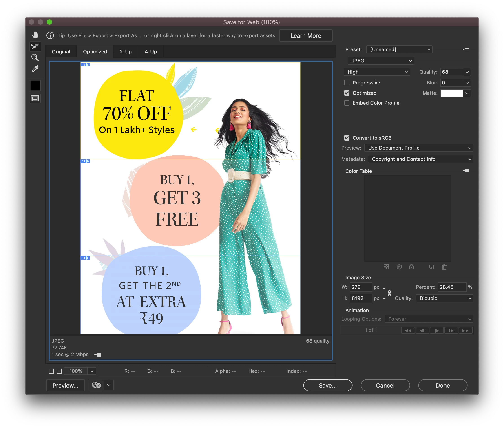Select the Hand tool

35,35
